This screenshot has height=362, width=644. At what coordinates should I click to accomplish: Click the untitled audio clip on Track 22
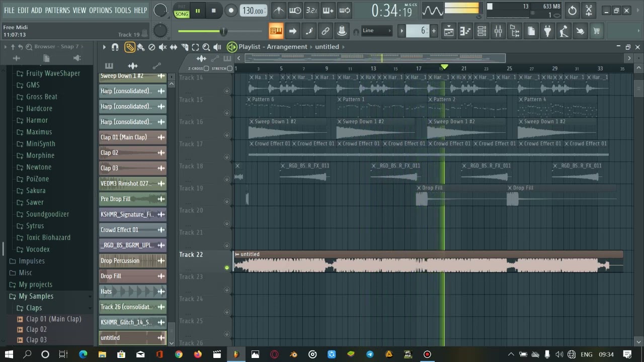click(x=428, y=262)
